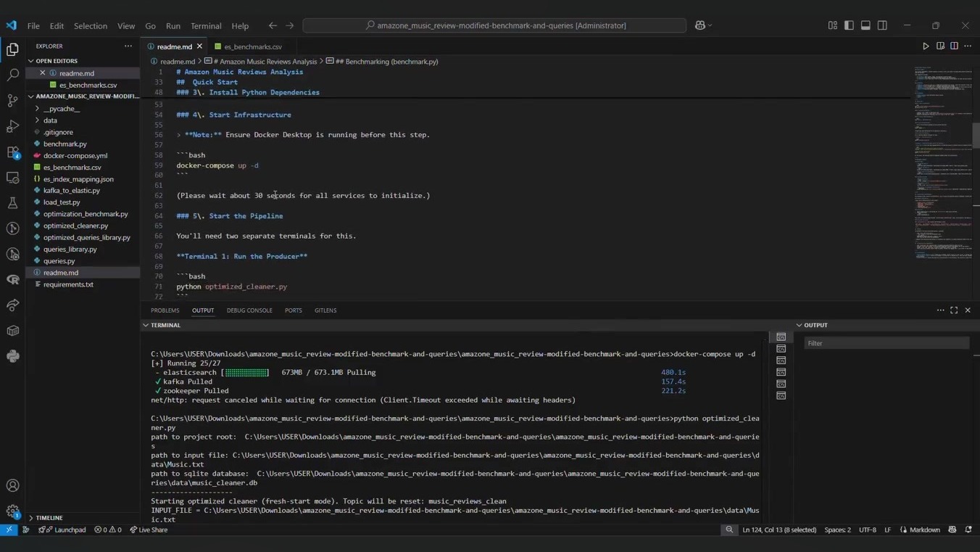Screen dimensions: 980x552
Task: Switch to the Ports panel tab
Action: [x=294, y=310]
